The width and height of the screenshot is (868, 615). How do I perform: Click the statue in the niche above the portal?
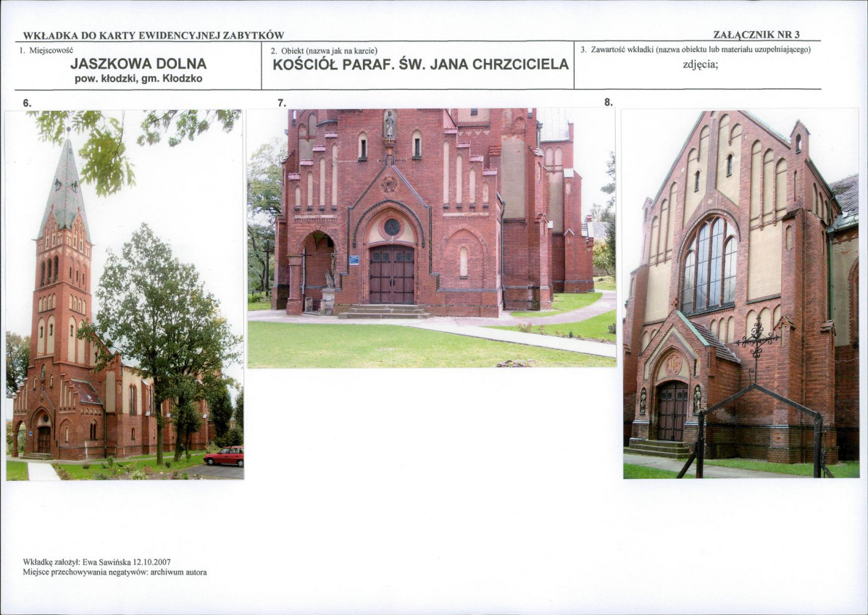[x=390, y=125]
